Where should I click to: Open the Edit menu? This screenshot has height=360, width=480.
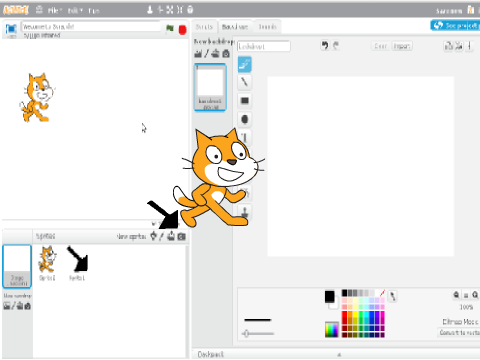pyautogui.click(x=75, y=11)
